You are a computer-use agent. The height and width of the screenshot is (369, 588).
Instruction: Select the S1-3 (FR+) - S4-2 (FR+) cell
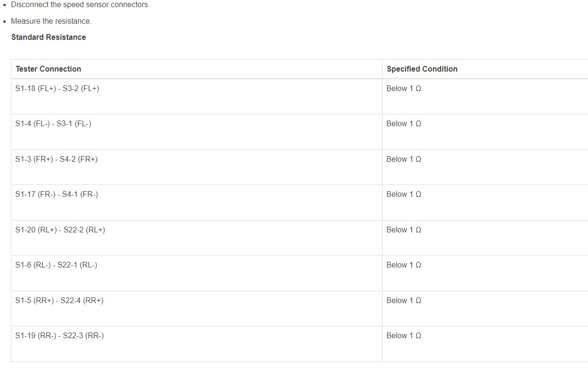click(x=196, y=167)
